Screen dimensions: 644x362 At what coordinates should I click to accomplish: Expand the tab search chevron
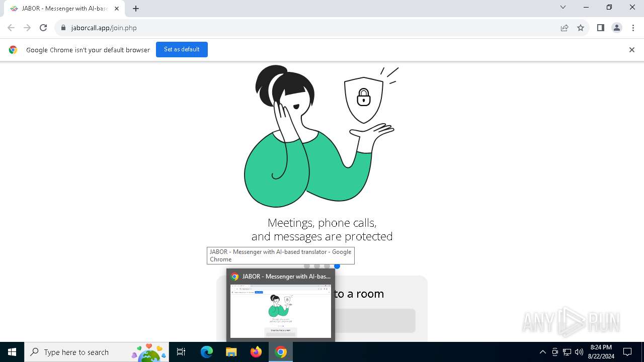tap(563, 7)
